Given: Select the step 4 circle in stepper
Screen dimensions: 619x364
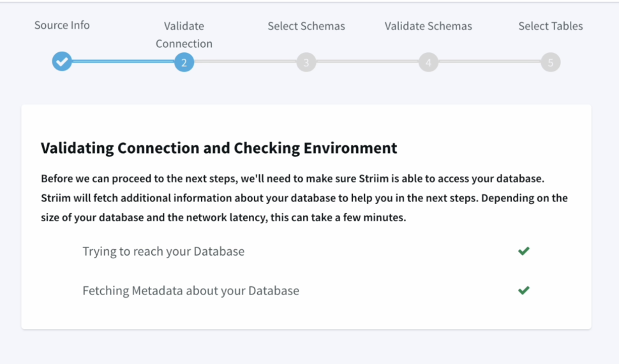Looking at the screenshot, I should (428, 62).
